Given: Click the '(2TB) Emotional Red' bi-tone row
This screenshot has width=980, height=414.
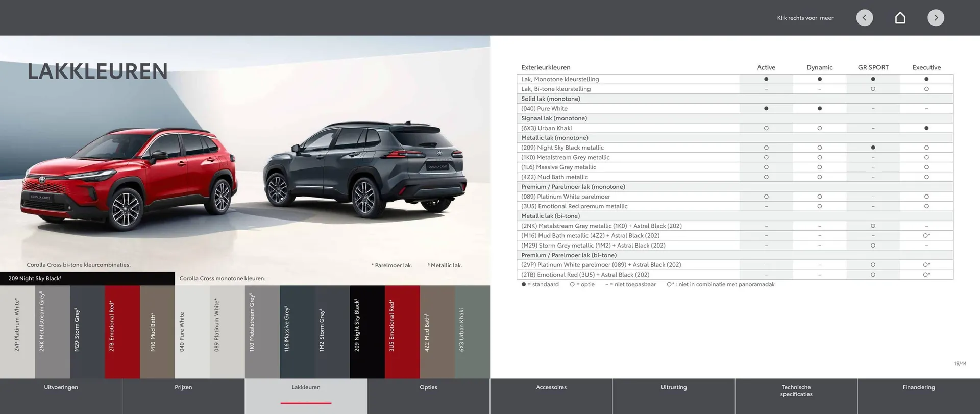Looking at the screenshot, I should coord(735,275).
